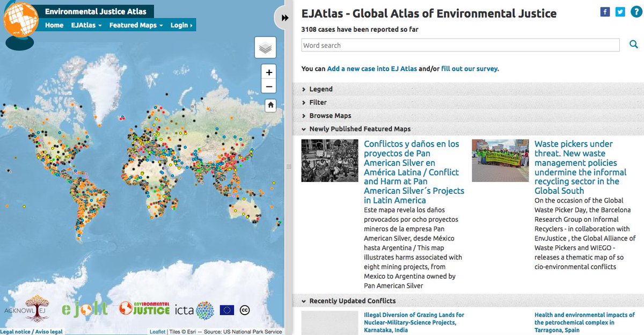Reset map to home view

click(270, 105)
